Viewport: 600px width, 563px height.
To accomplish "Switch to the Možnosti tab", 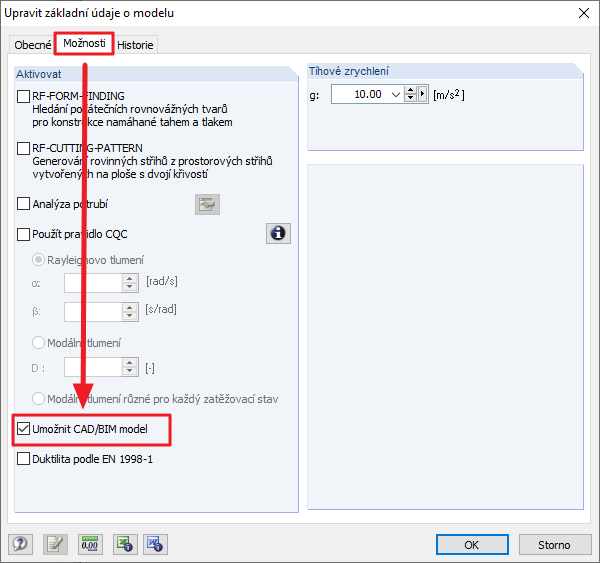I will (x=84, y=43).
